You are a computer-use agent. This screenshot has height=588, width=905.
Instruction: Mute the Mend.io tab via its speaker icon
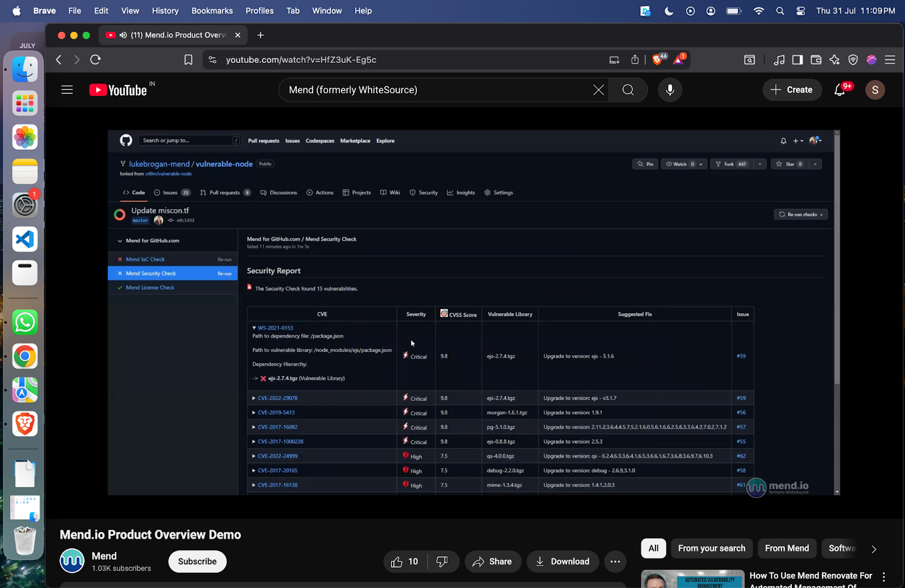[123, 35]
